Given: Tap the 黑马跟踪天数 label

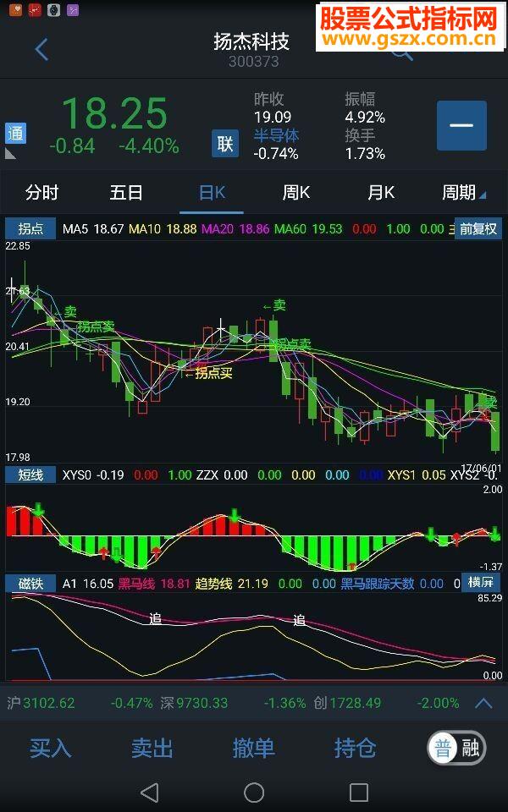Looking at the screenshot, I should point(378,584).
